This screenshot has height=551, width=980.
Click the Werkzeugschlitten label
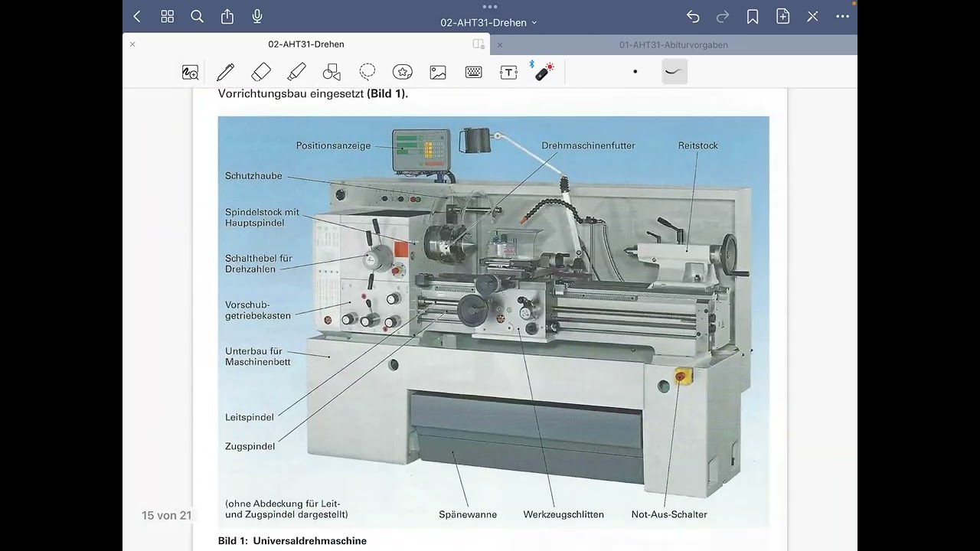[x=563, y=514]
